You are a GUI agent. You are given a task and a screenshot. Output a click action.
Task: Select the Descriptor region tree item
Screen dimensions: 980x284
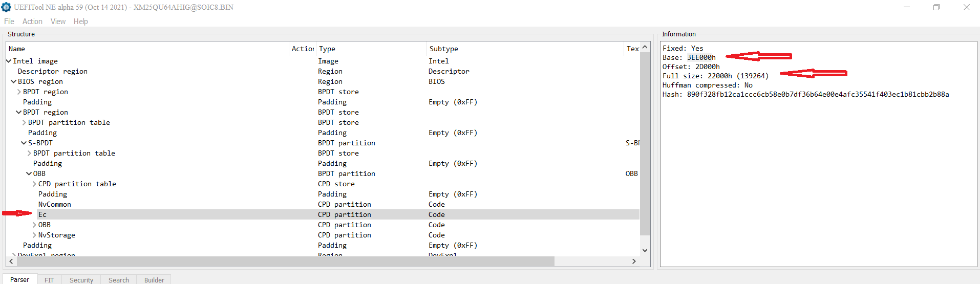(x=53, y=71)
